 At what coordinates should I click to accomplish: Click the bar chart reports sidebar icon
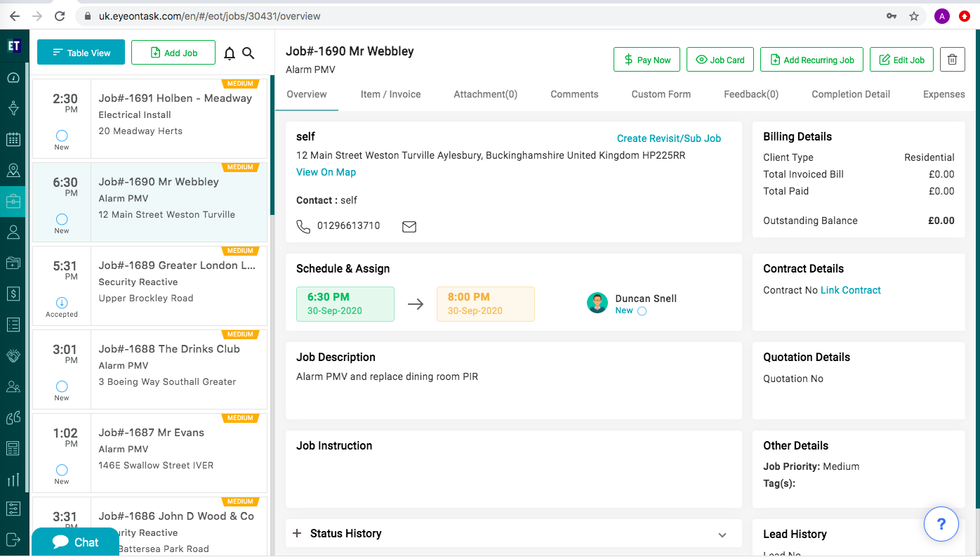point(13,480)
